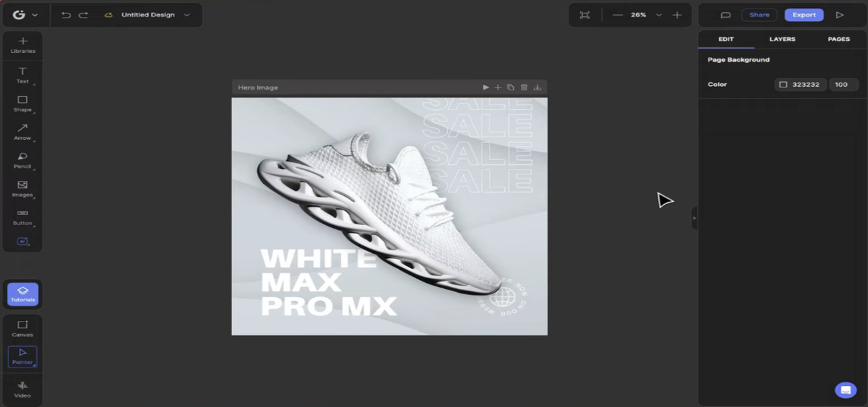Click the fit-to-screen zoom icon
The height and width of the screenshot is (407, 868).
(585, 15)
